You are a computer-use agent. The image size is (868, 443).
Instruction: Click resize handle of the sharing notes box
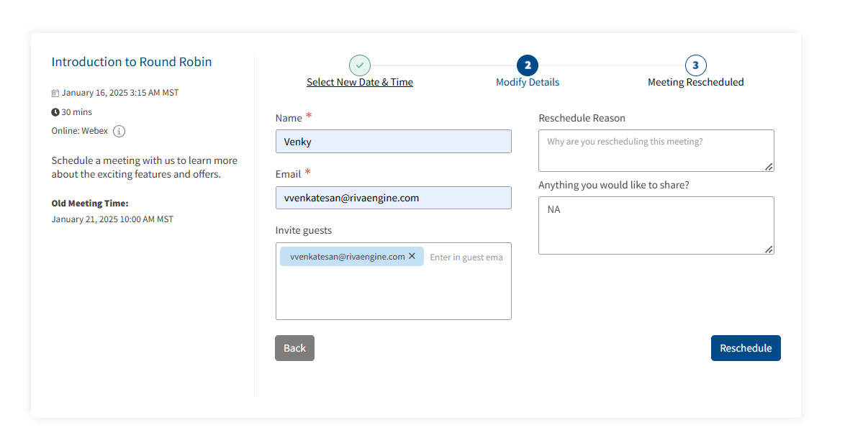[x=769, y=249]
